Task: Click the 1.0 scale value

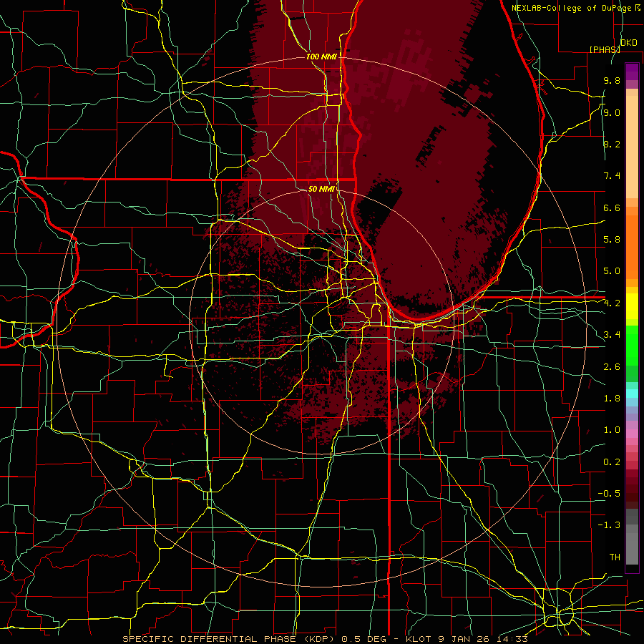Action: 612,430
